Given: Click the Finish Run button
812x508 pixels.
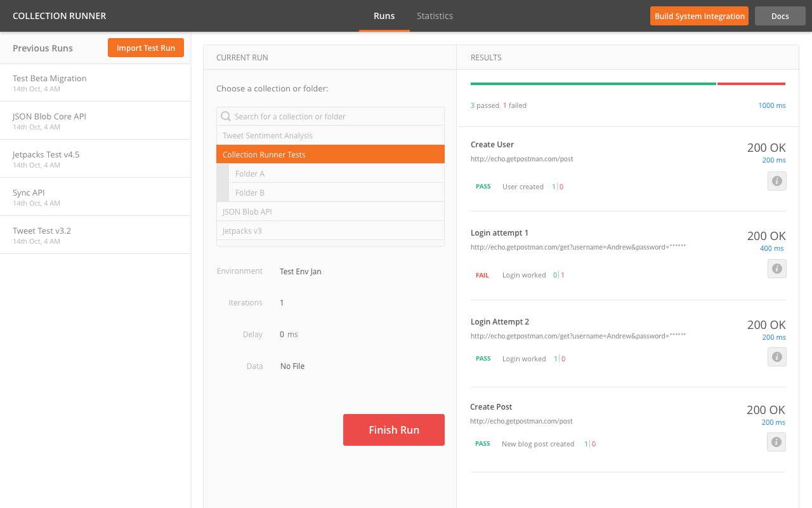Looking at the screenshot, I should [394, 430].
